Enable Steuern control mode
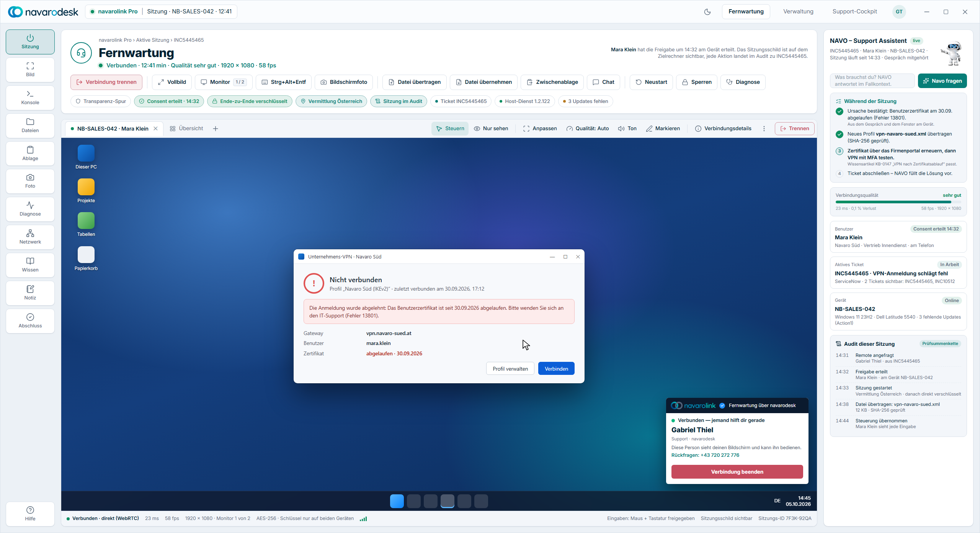The width and height of the screenshot is (980, 533). point(450,129)
